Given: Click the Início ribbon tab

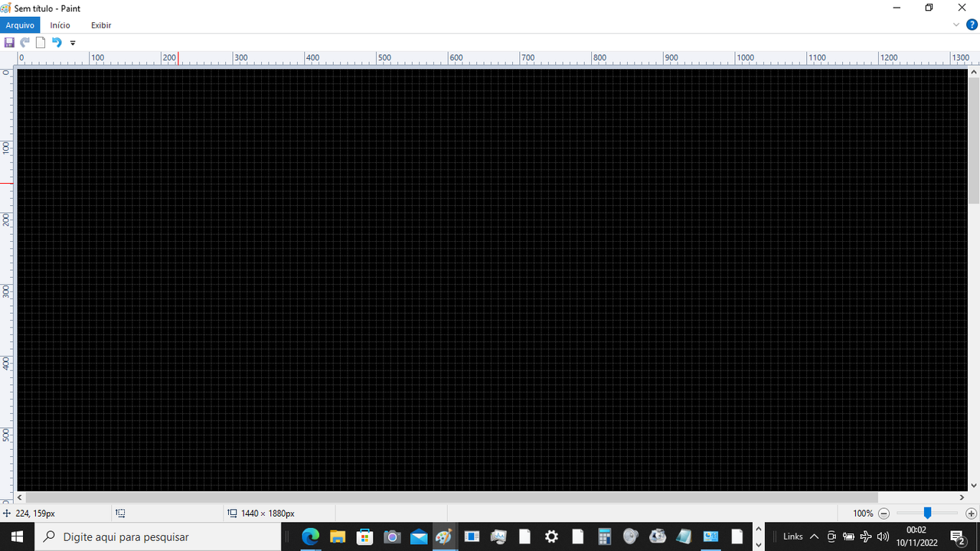Looking at the screenshot, I should coord(60,24).
